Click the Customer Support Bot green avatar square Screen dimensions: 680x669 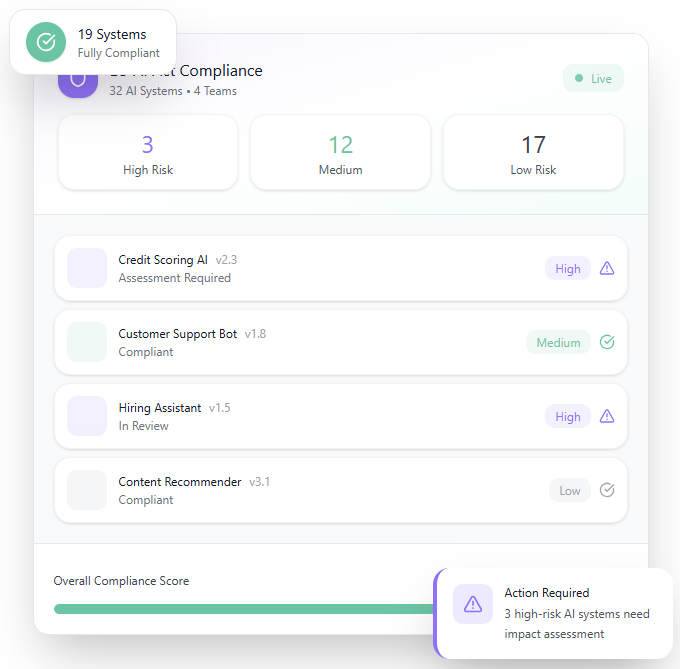pos(87,342)
